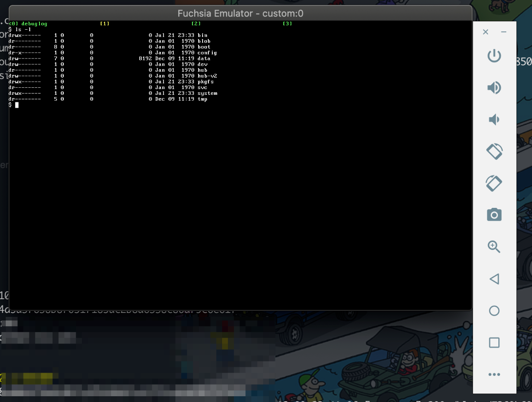
Task: Click the 'bin' directory entry
Action: [x=203, y=35]
